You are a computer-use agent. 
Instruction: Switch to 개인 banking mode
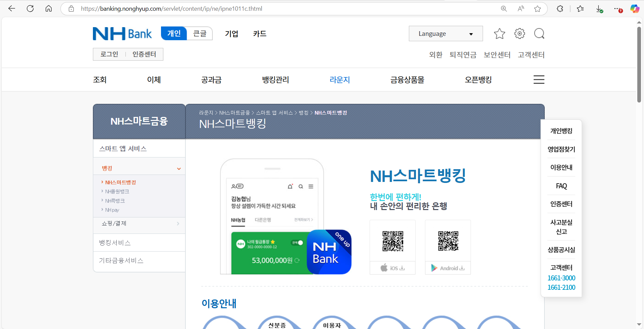174,34
